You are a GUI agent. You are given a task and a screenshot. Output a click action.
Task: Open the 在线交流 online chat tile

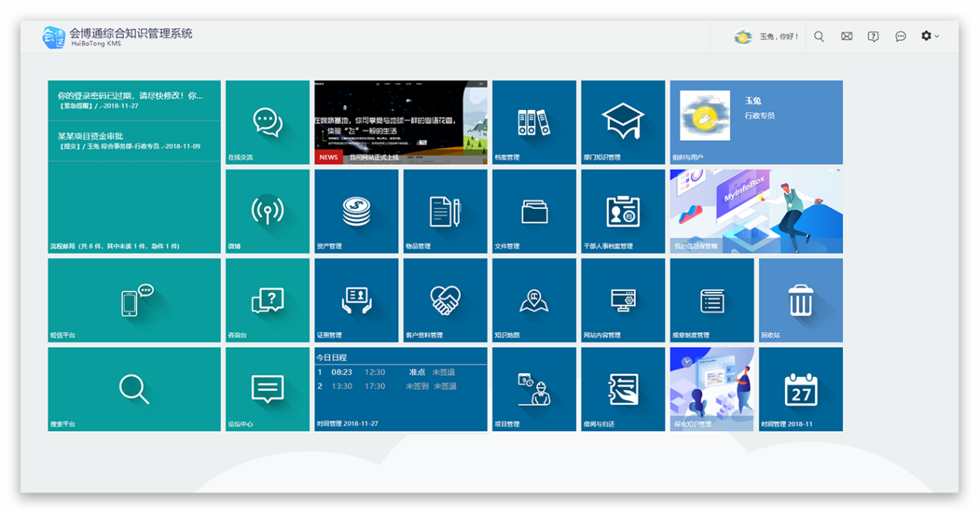pyautogui.click(x=267, y=122)
